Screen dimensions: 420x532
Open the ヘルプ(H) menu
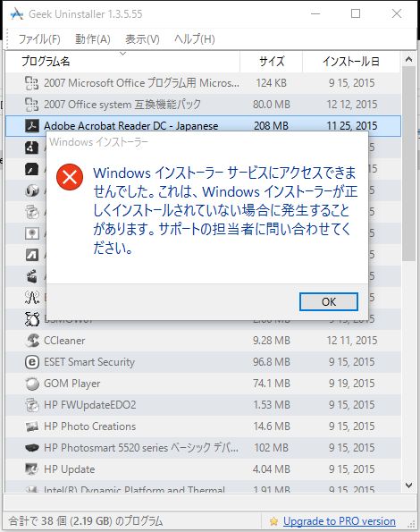pos(195,39)
